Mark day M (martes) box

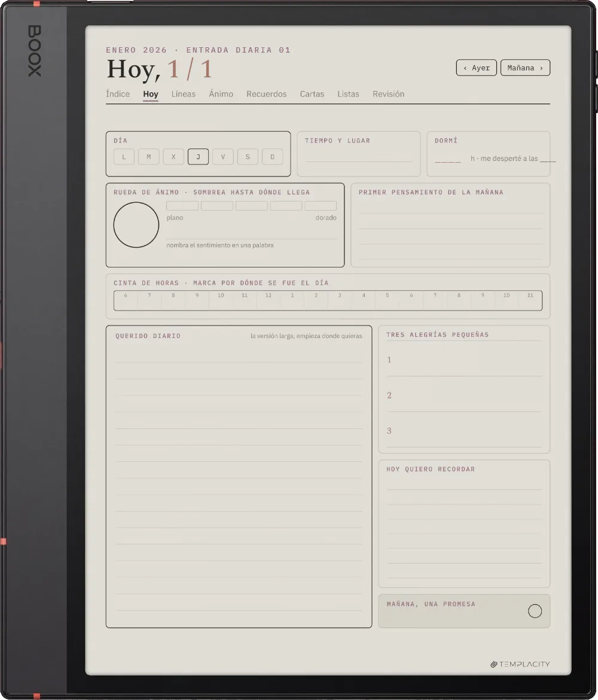click(149, 157)
